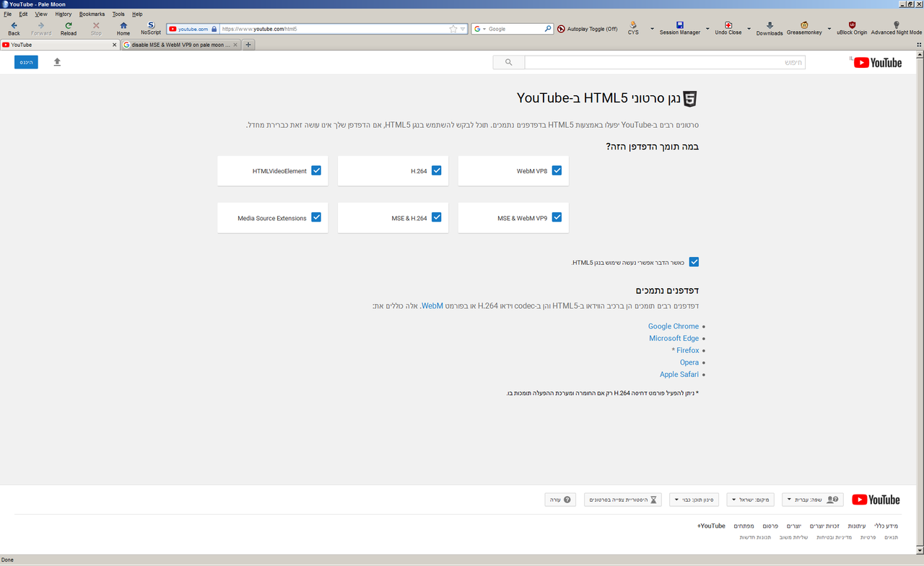Click the HTML5 shield logo

tap(690, 99)
